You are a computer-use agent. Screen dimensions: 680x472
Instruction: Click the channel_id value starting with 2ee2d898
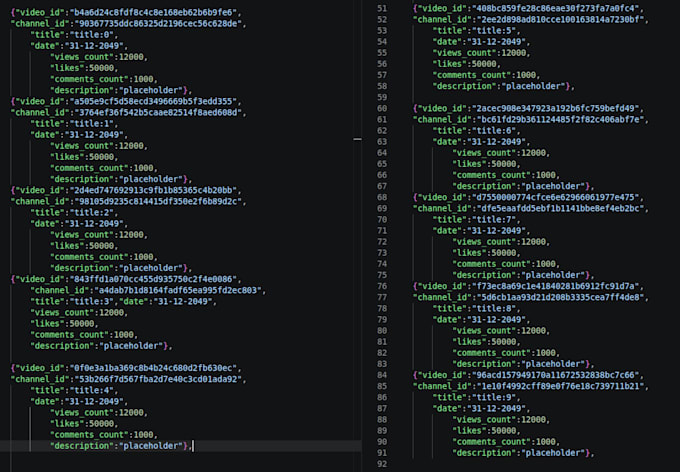[x=560, y=20]
